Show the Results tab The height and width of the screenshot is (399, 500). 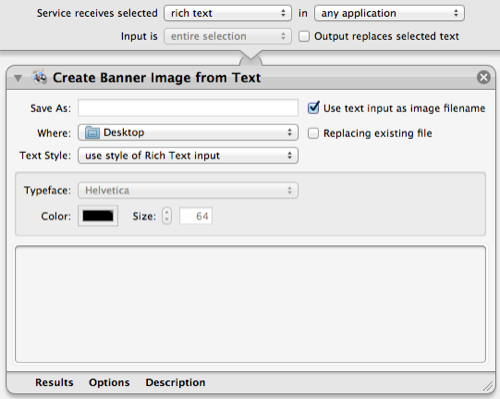tap(54, 382)
